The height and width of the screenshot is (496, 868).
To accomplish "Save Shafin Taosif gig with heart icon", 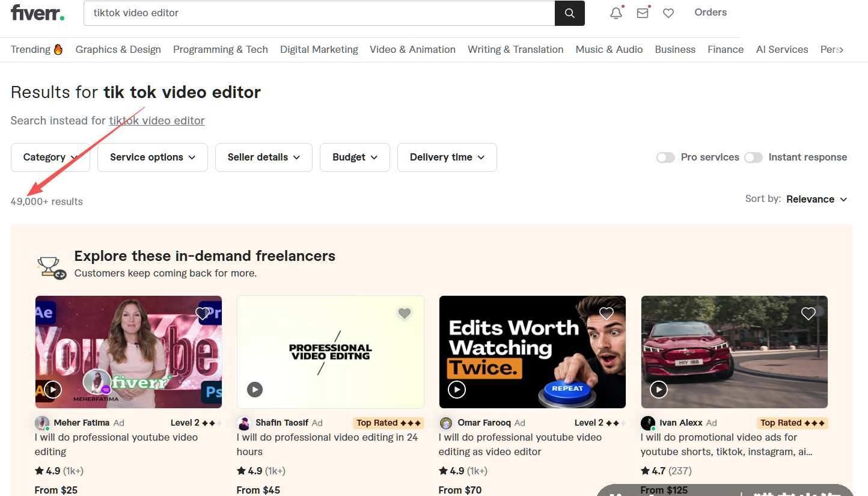I will click(405, 313).
